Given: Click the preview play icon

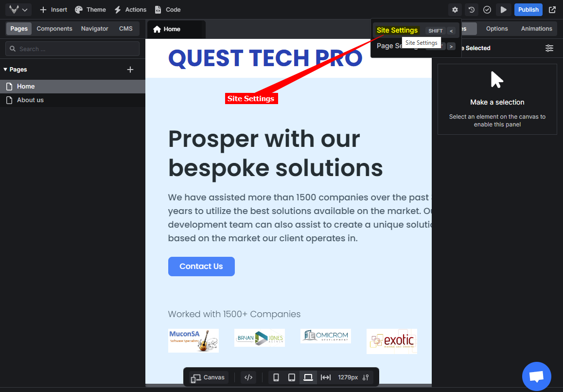Looking at the screenshot, I should coord(504,10).
